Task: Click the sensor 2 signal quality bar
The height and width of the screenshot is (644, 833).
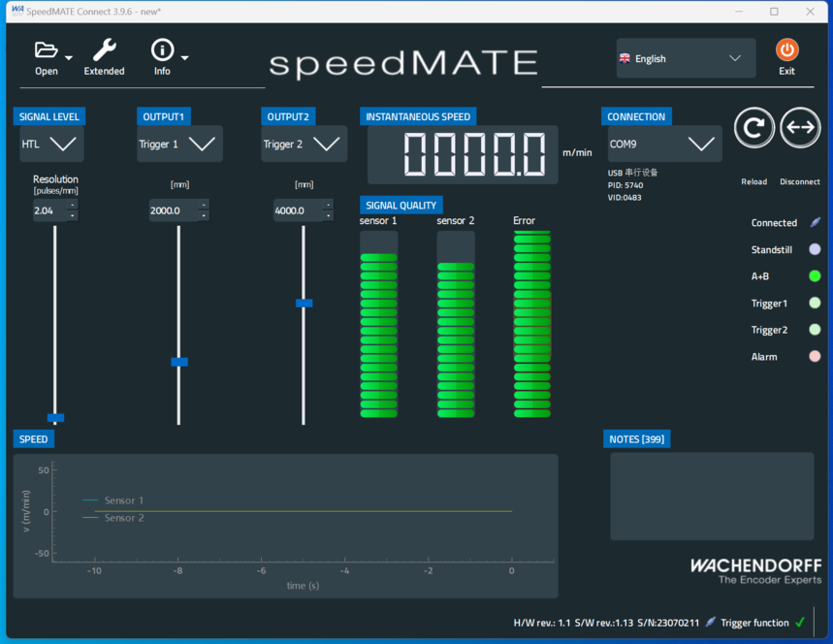Action: point(456,324)
